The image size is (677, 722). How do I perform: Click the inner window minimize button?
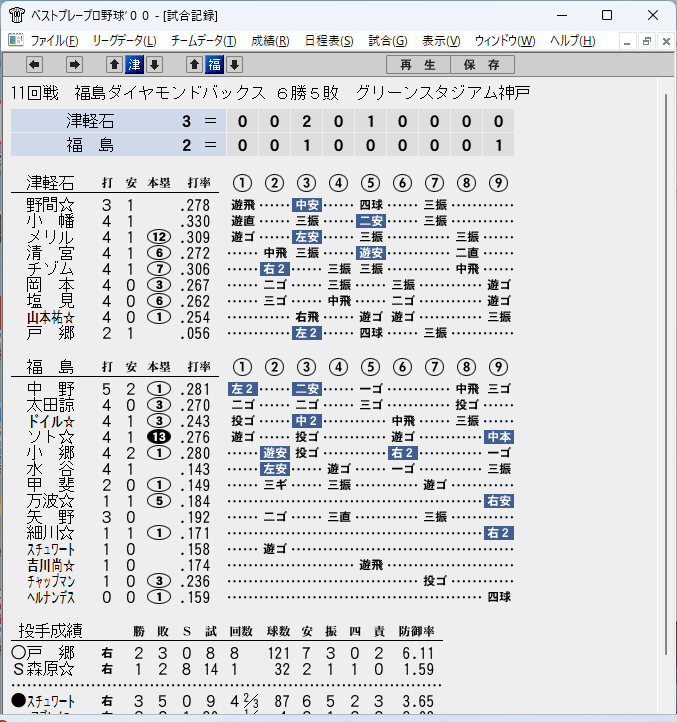pyautogui.click(x=627, y=41)
